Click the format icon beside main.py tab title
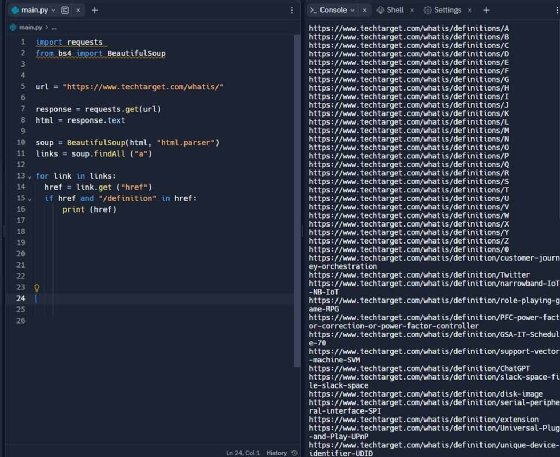 click(65, 10)
